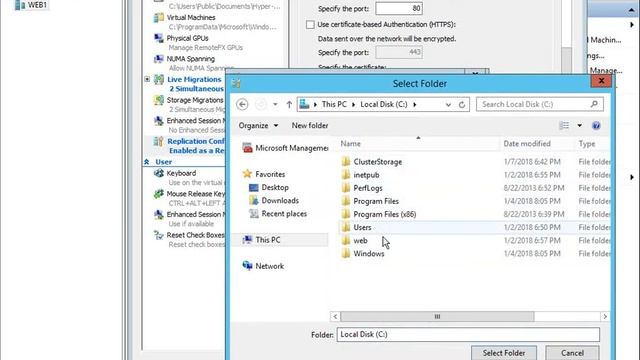The width and height of the screenshot is (640, 360).
Task: Click the port 80 input field
Action: pyautogui.click(x=399, y=9)
